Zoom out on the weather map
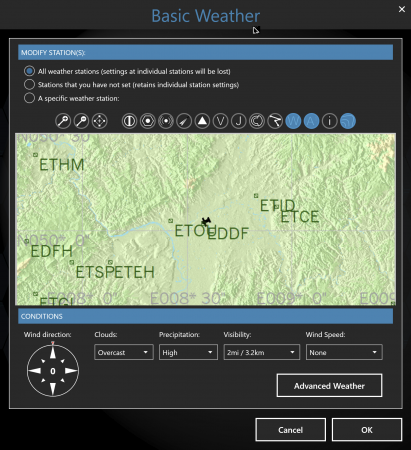 click(x=81, y=121)
